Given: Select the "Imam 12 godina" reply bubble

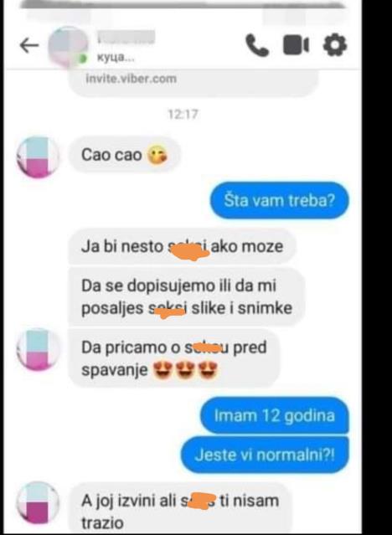Looking at the screenshot, I should 274,415.
